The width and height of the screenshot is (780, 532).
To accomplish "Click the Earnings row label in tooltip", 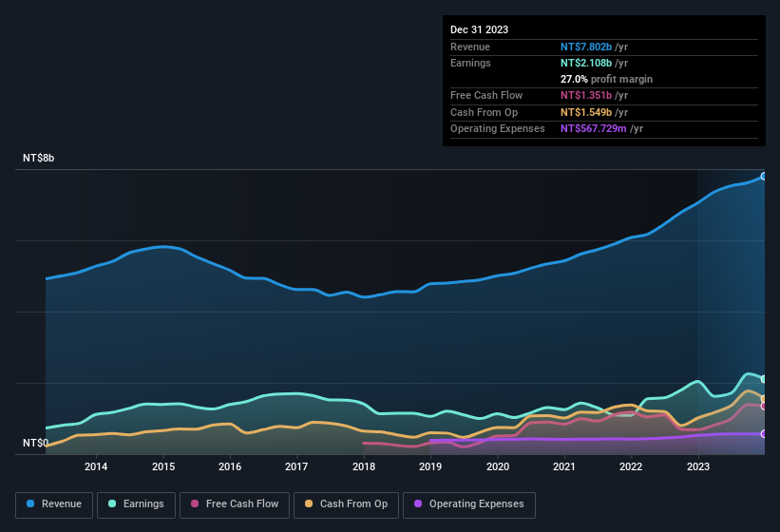I will 470,63.
